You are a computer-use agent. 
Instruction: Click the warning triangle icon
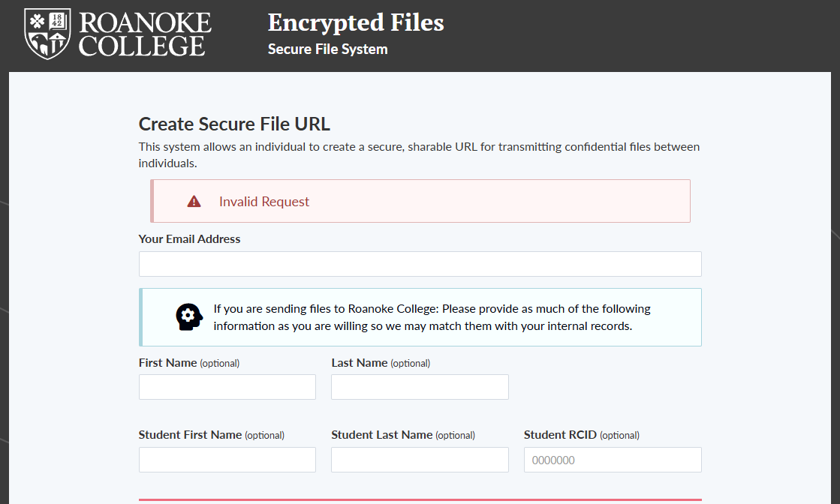coord(194,202)
